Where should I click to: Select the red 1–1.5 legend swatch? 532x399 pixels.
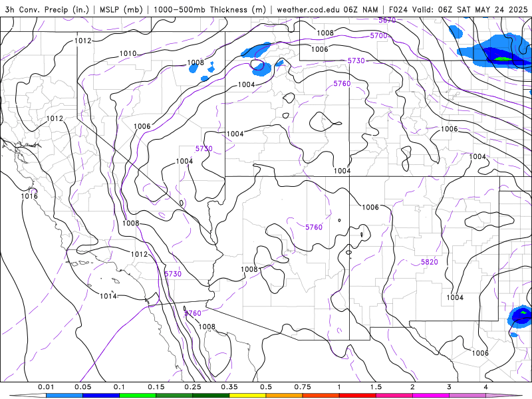pyautogui.click(x=358, y=396)
